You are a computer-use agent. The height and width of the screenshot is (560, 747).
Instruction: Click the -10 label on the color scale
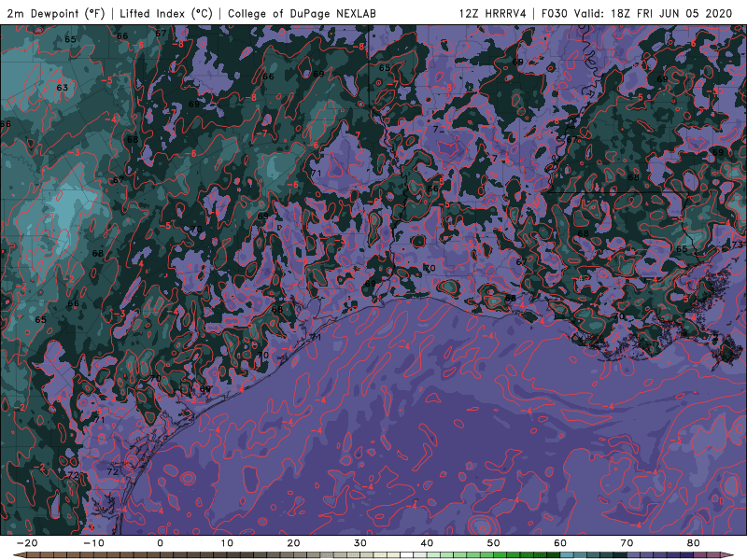93,543
